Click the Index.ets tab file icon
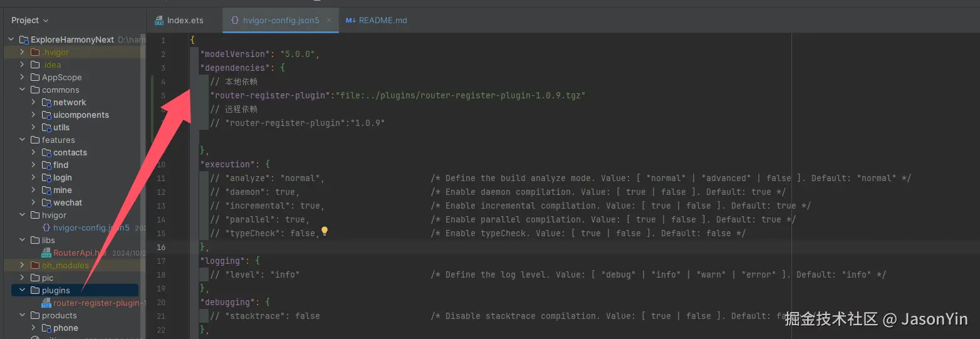This screenshot has height=339, width=980. [x=159, y=20]
